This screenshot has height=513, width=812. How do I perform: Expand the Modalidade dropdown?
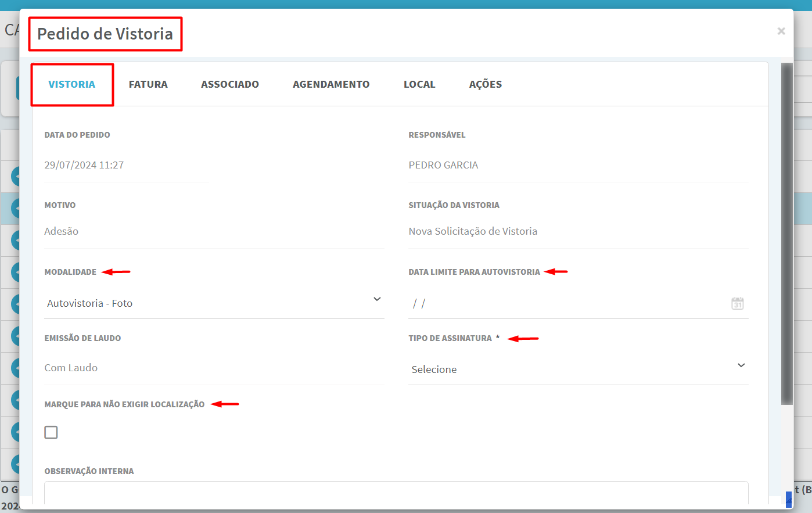214,303
